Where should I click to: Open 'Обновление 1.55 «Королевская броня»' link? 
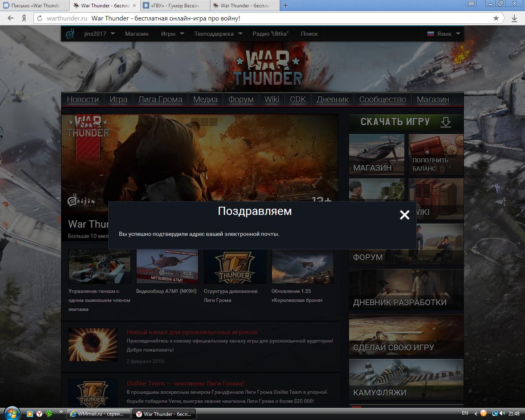297,296
